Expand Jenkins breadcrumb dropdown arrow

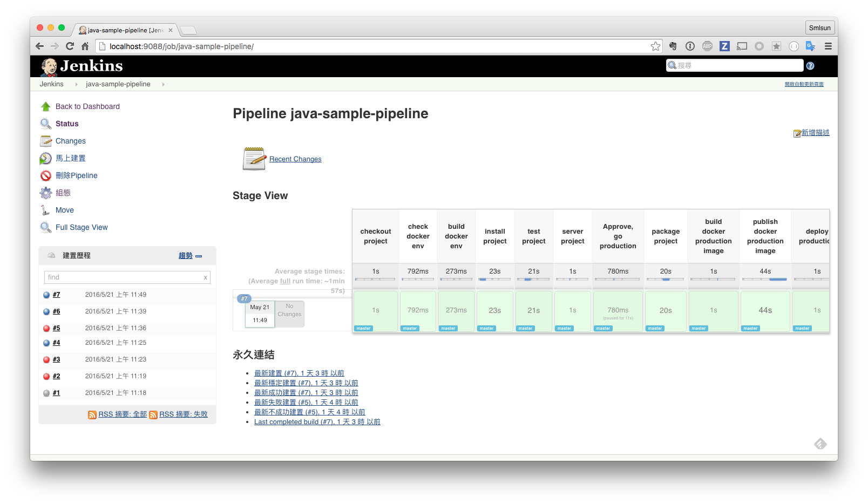tap(76, 84)
